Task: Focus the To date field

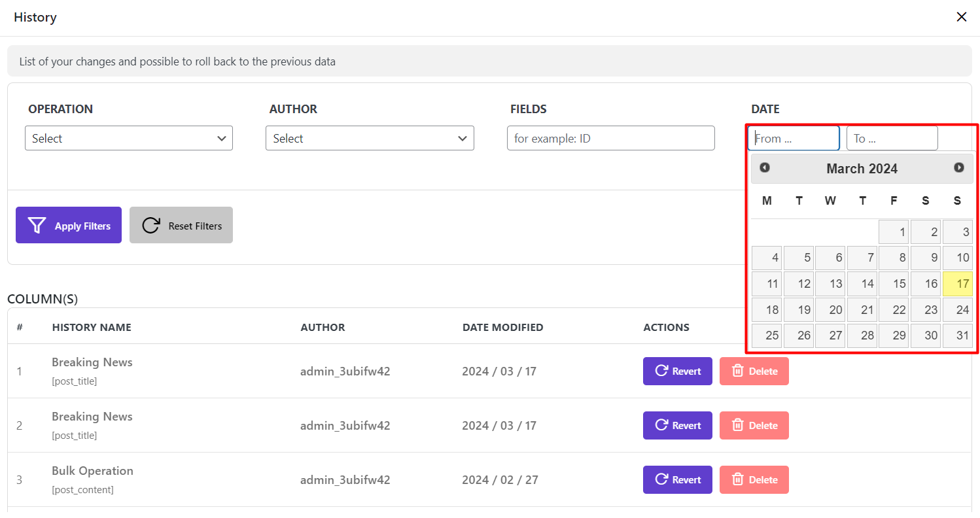Action: pos(891,138)
